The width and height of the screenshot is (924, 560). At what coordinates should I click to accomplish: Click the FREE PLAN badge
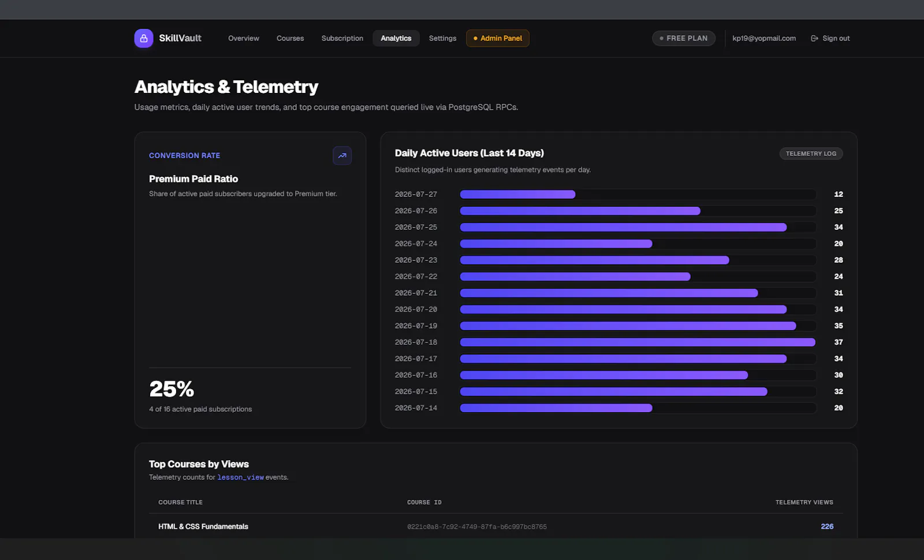point(684,38)
